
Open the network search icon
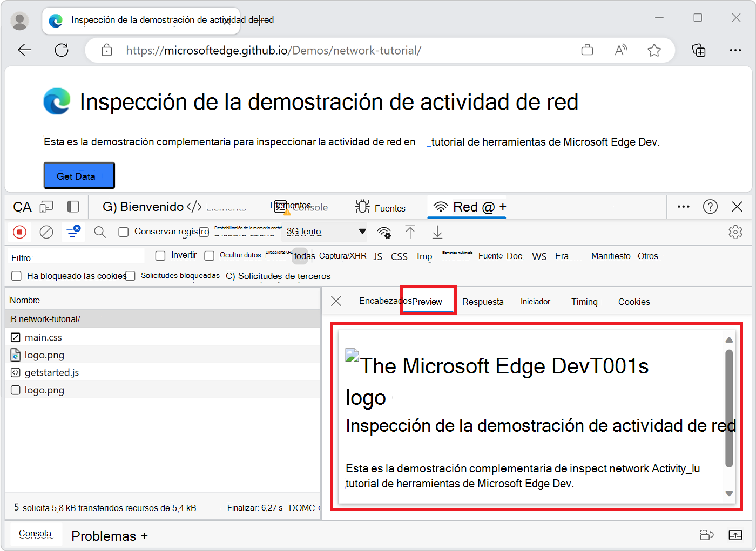pyautogui.click(x=100, y=232)
